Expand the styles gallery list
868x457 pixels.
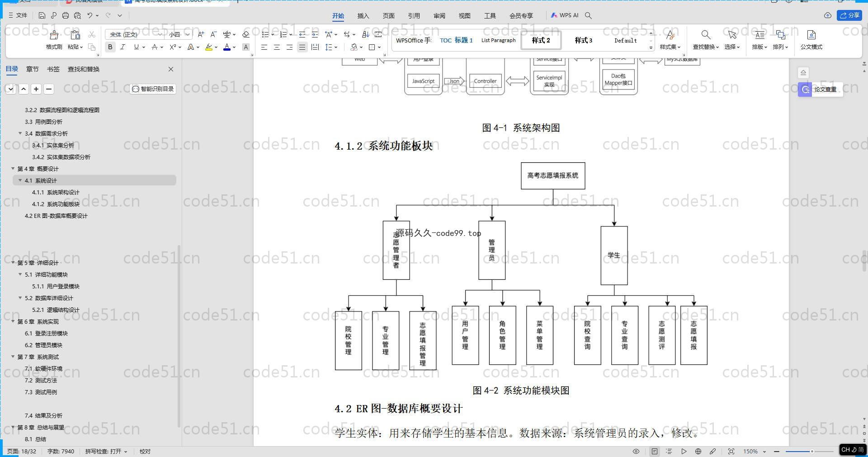(651, 47)
